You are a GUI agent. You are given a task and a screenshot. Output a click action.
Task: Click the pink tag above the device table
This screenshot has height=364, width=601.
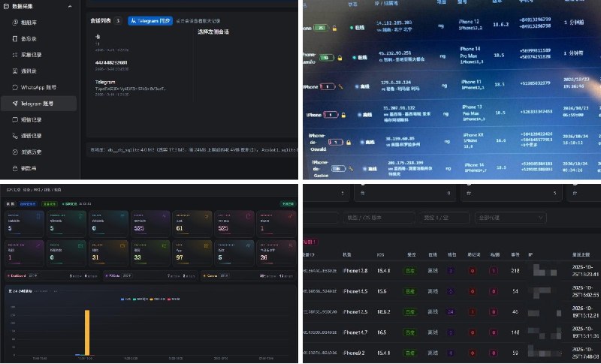(310, 242)
